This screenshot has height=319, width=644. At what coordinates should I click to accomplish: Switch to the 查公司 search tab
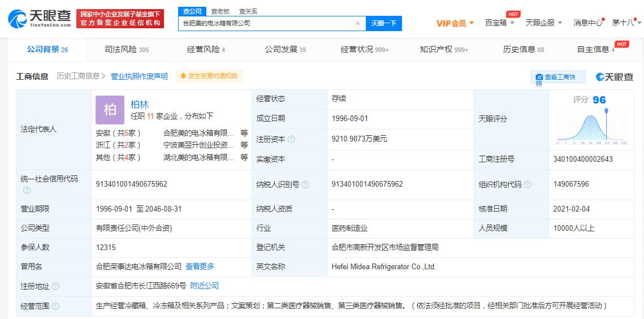(192, 11)
